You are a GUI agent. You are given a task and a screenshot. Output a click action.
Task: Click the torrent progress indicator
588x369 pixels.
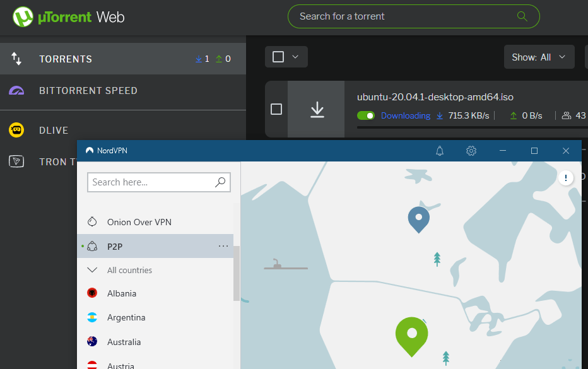click(317, 108)
